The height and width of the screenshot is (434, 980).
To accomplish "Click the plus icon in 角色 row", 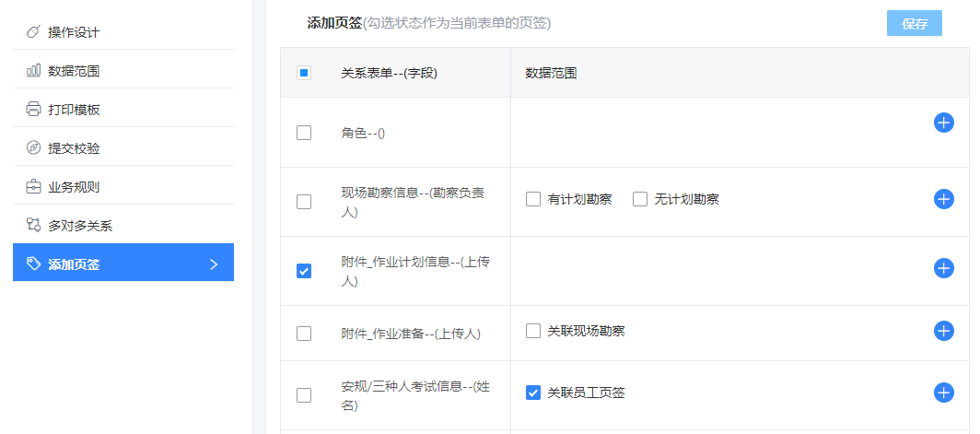I will (944, 123).
